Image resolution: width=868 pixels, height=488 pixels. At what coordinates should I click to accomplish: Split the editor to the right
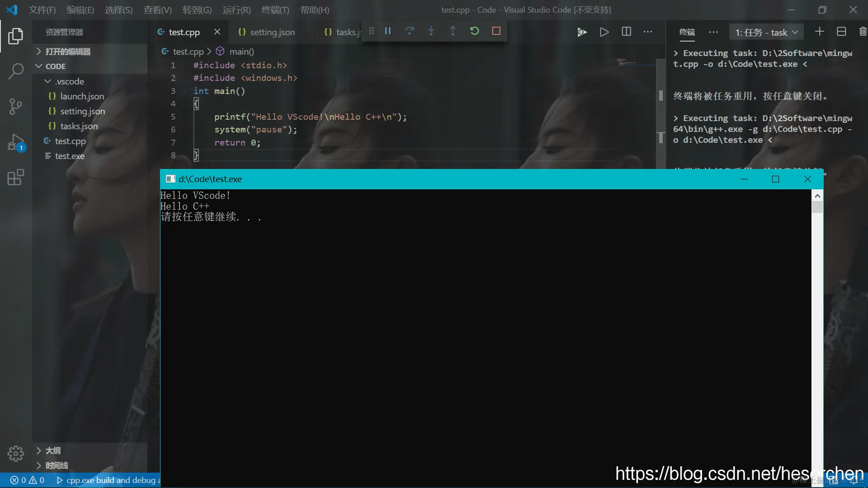[626, 32]
